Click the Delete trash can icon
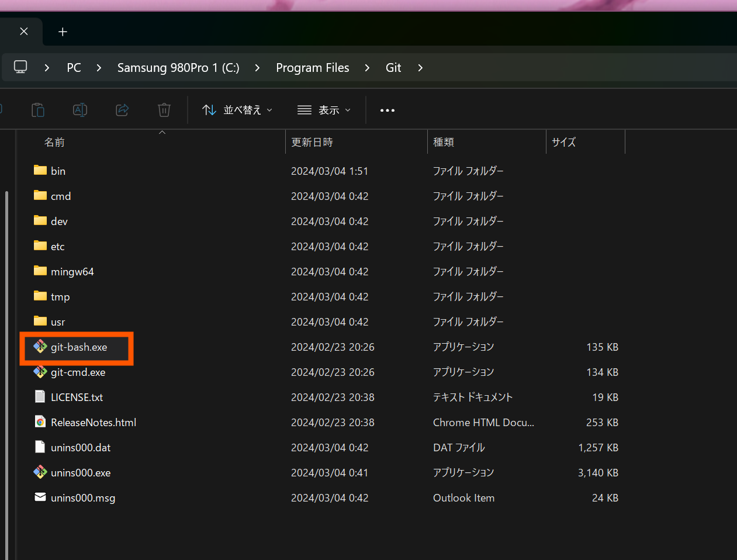 pyautogui.click(x=164, y=110)
